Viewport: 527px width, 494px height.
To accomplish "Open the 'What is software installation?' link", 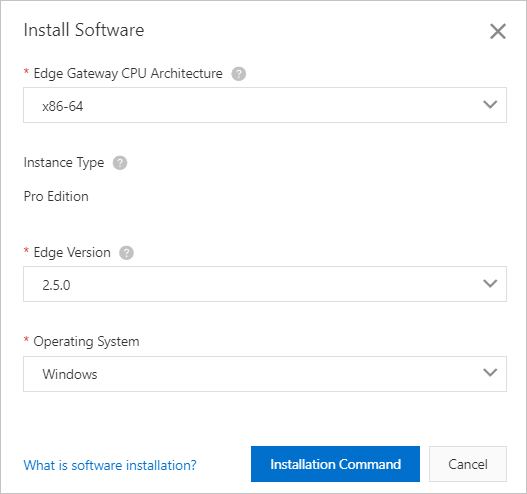I will [110, 465].
